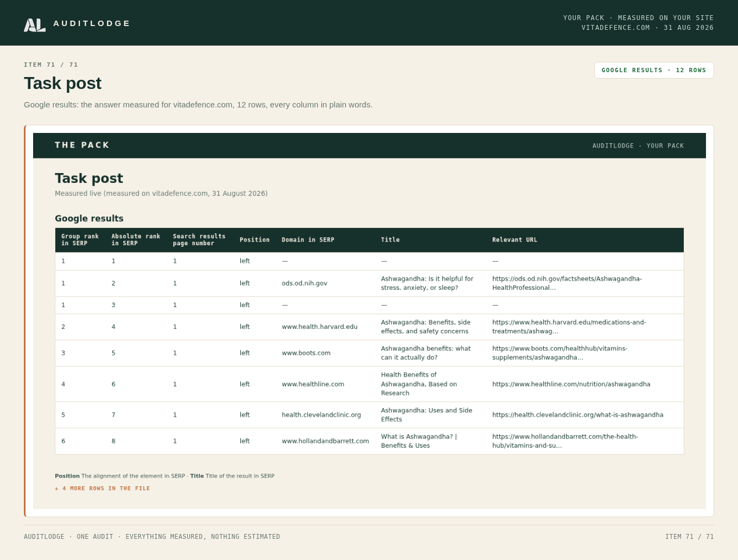Click 'AUDITLODGE - YOUR PACK' banner text
738x560 pixels.
[x=638, y=146]
